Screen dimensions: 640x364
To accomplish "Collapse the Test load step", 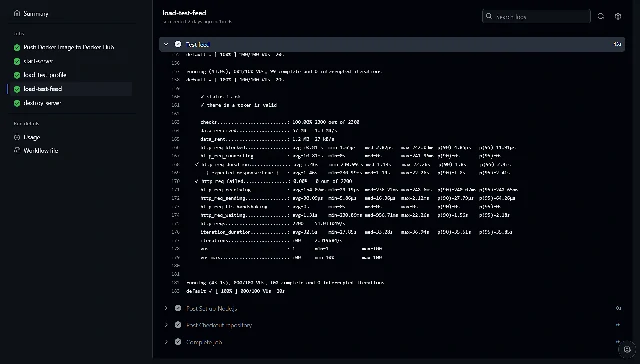I will pyautogui.click(x=166, y=44).
